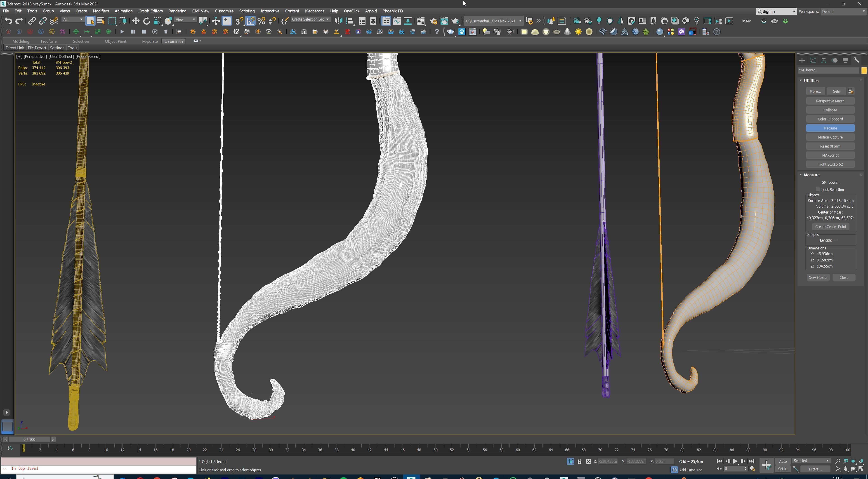Open Render Setup teapot icon
The width and height of the screenshot is (868, 479).
coord(433,21)
